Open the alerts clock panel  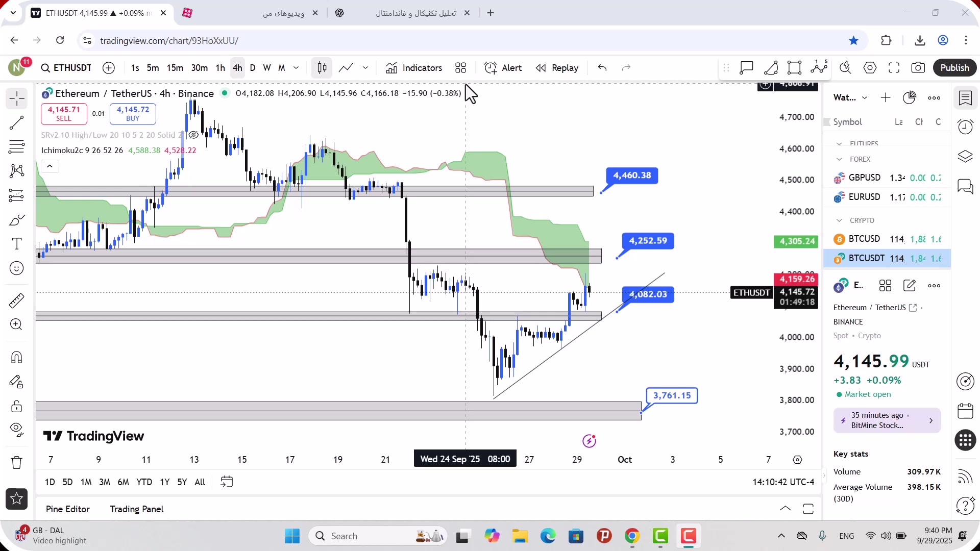tap(965, 127)
